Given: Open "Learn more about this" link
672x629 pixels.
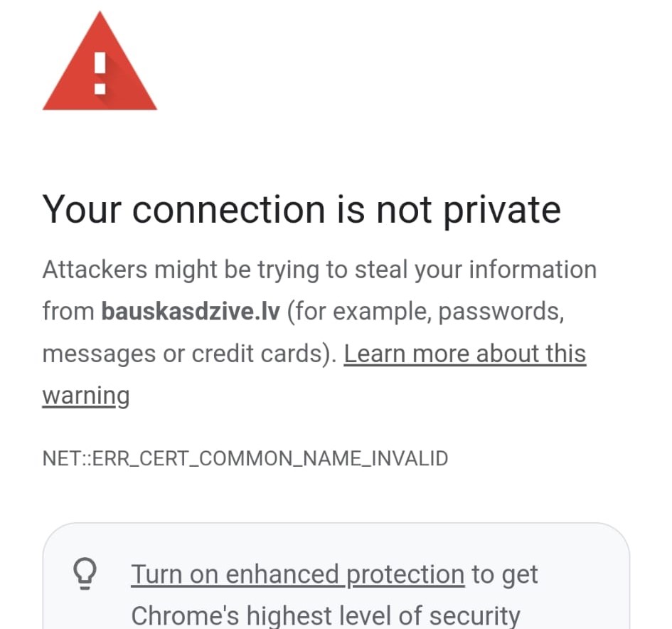Looking at the screenshot, I should click(464, 353).
